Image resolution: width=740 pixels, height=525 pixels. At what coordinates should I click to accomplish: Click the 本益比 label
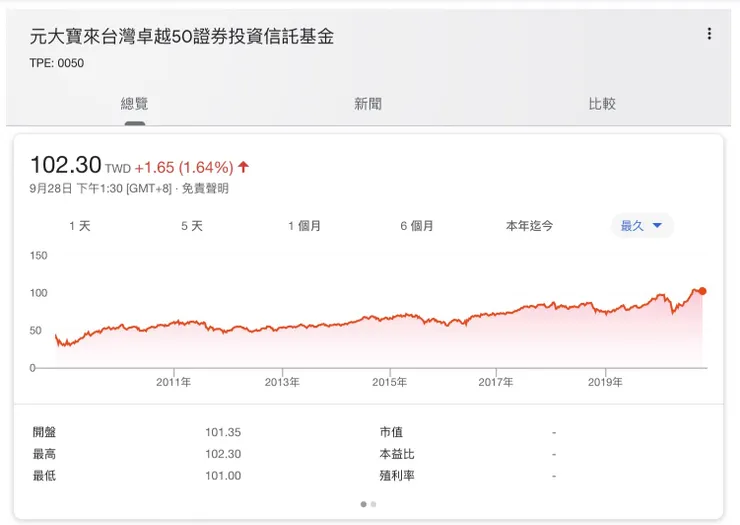coord(397,454)
